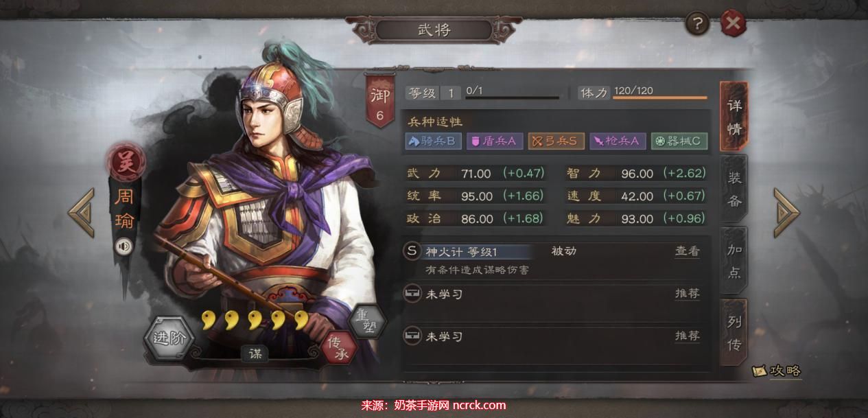This screenshot has height=418, width=868.
Task: Select the 神火计 S-rank skill icon
Action: (x=412, y=251)
